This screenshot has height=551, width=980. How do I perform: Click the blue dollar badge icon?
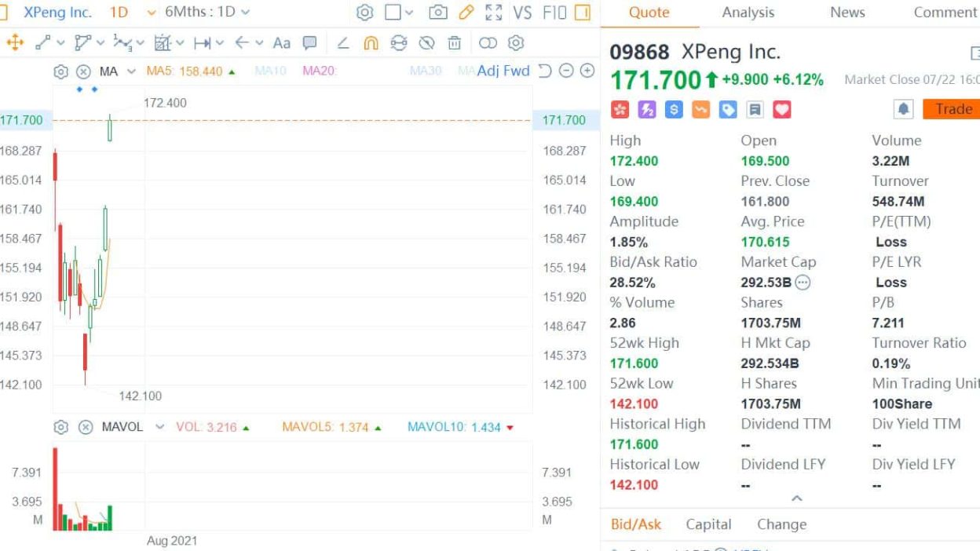tap(674, 110)
